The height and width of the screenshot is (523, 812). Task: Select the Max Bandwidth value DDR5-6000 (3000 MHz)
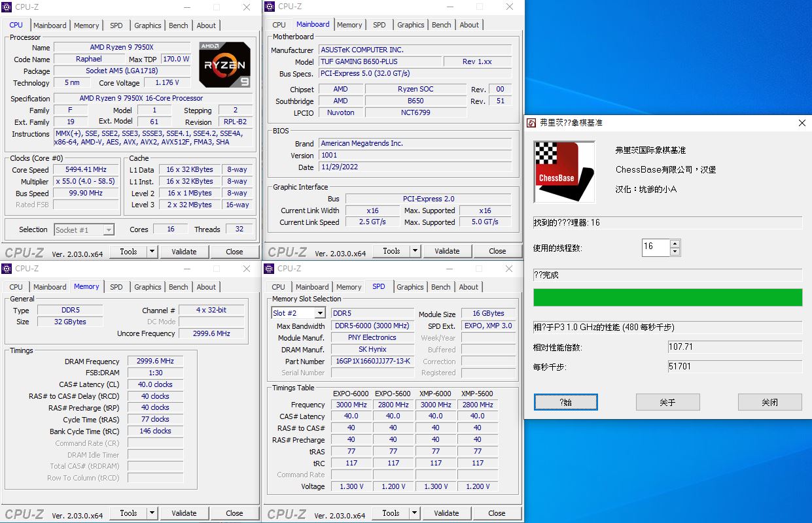(372, 326)
